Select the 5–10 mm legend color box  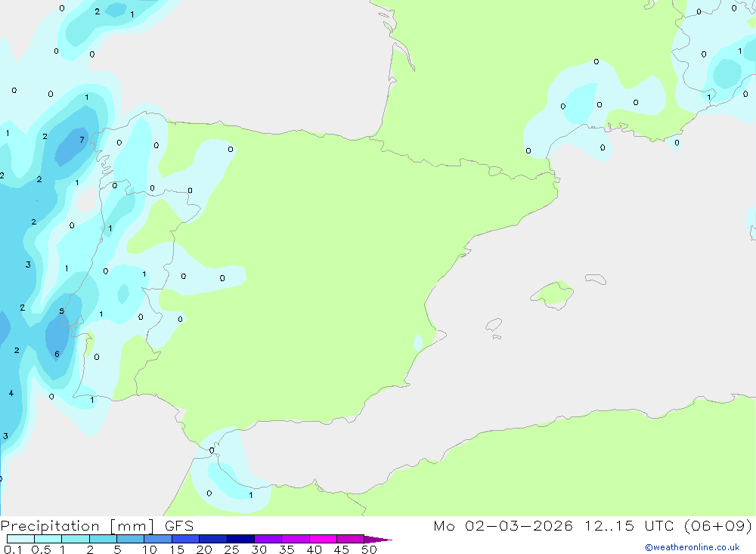(x=130, y=539)
